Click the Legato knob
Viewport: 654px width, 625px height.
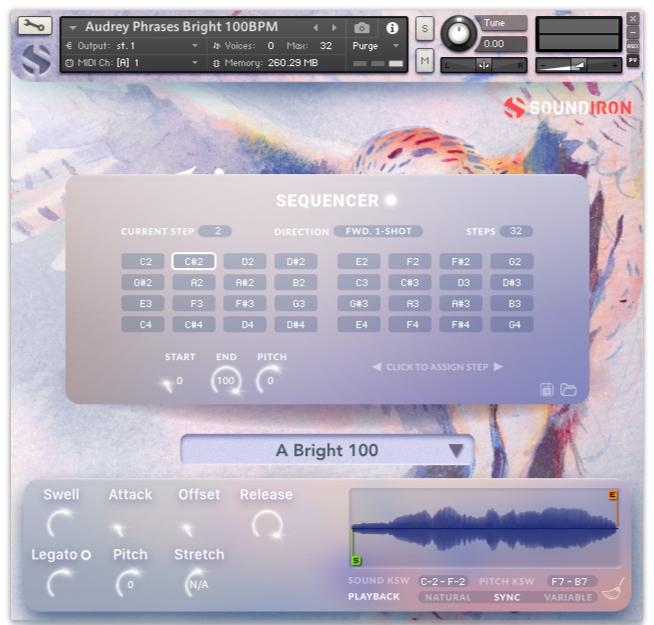pyautogui.click(x=61, y=584)
